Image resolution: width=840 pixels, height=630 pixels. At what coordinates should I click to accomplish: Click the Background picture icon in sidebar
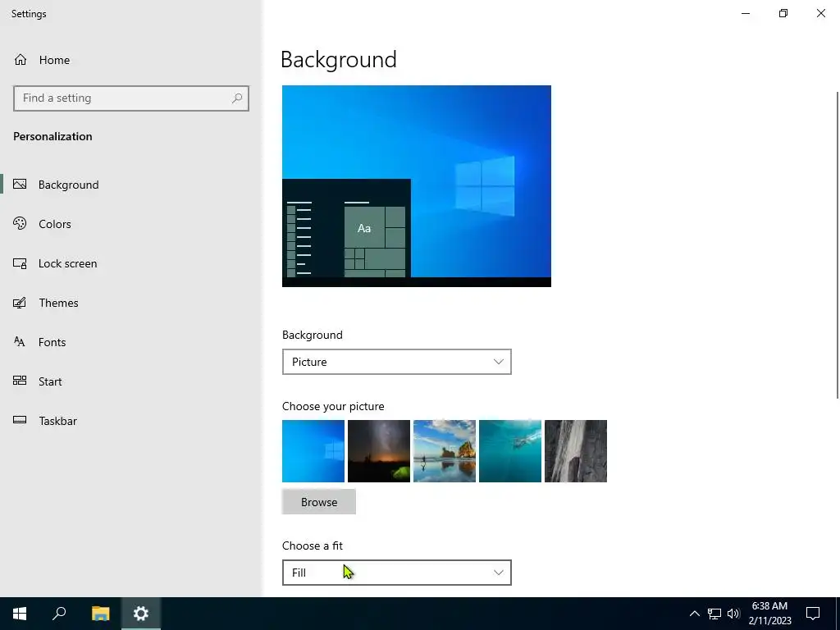[x=20, y=185]
